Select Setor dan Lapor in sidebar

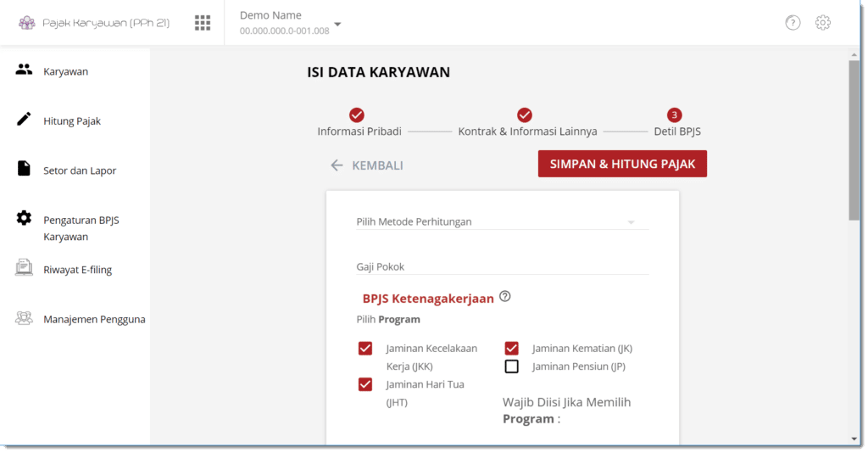click(x=80, y=171)
